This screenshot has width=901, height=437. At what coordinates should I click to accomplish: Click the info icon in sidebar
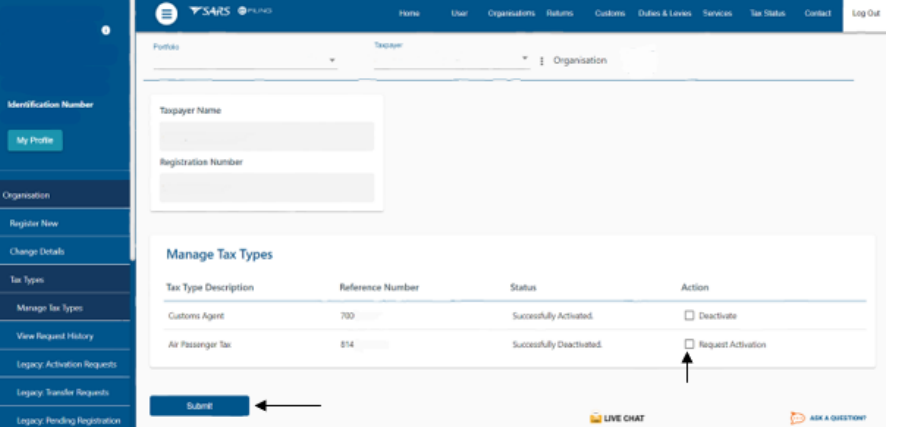(x=106, y=32)
